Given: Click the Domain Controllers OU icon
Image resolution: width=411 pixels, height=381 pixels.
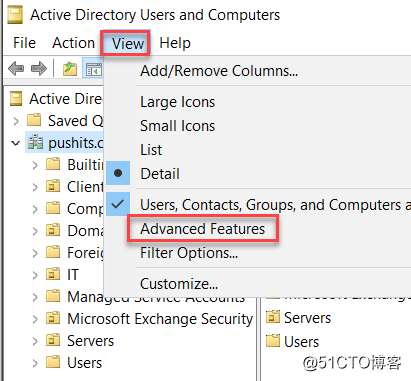Looking at the screenshot, I should (x=53, y=230).
